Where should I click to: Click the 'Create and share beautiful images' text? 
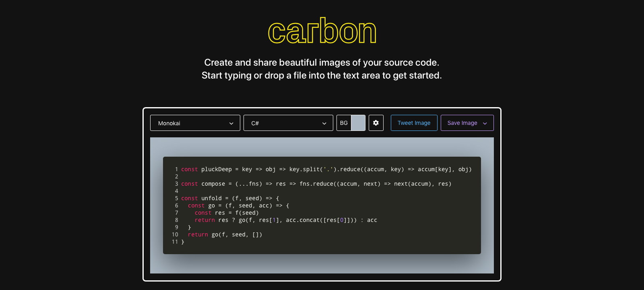[322, 62]
